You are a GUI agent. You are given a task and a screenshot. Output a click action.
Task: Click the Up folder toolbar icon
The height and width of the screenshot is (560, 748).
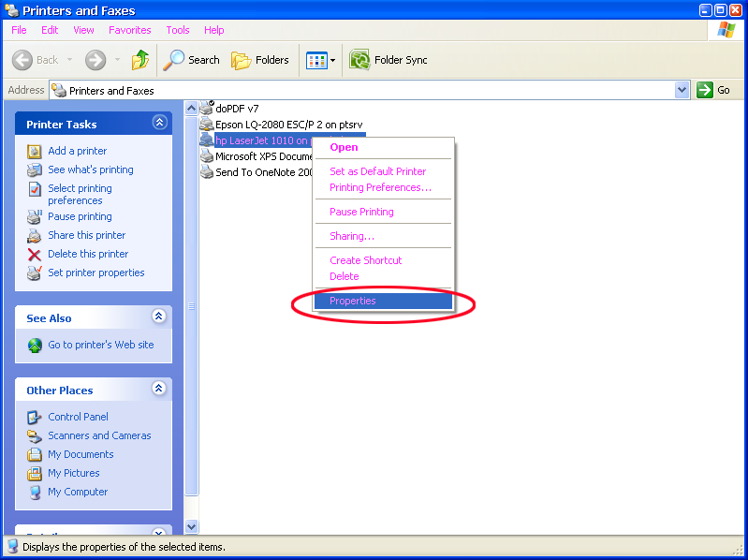pos(140,60)
